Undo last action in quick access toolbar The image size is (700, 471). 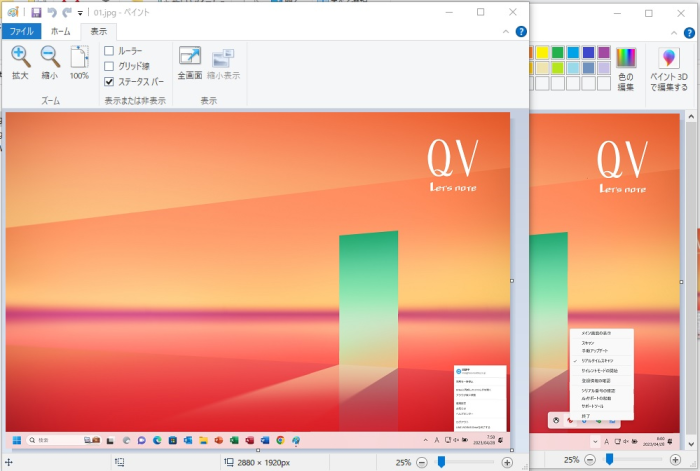(52, 13)
